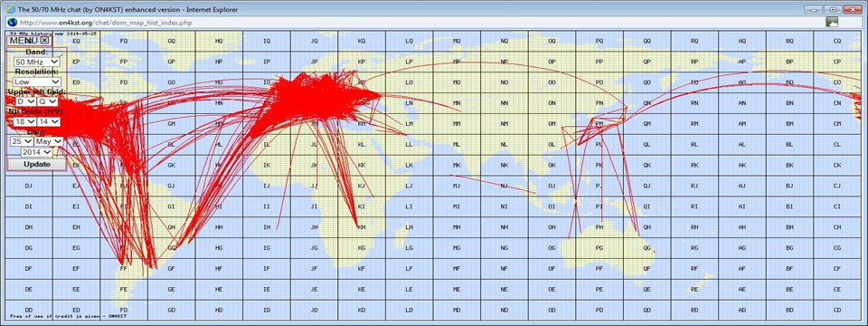Minimize the Internet Explorer window

(x=813, y=9)
